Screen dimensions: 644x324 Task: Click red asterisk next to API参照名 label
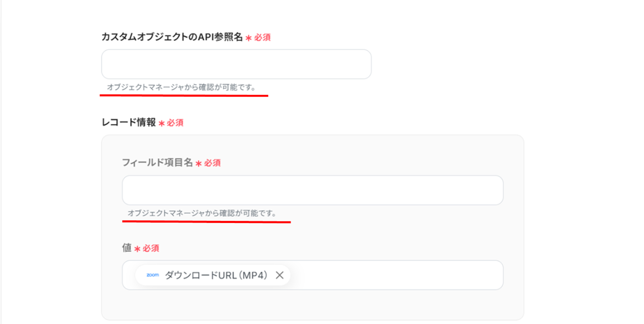pos(248,38)
